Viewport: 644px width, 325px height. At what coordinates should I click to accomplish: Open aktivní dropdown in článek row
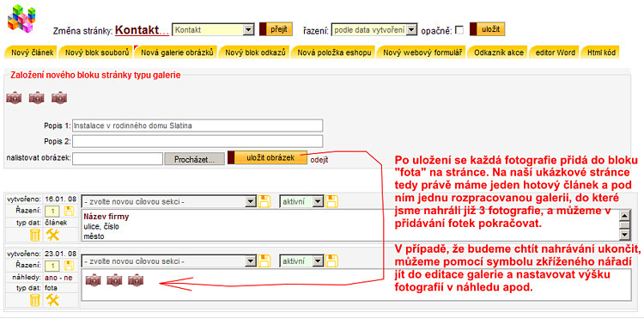tap(302, 201)
